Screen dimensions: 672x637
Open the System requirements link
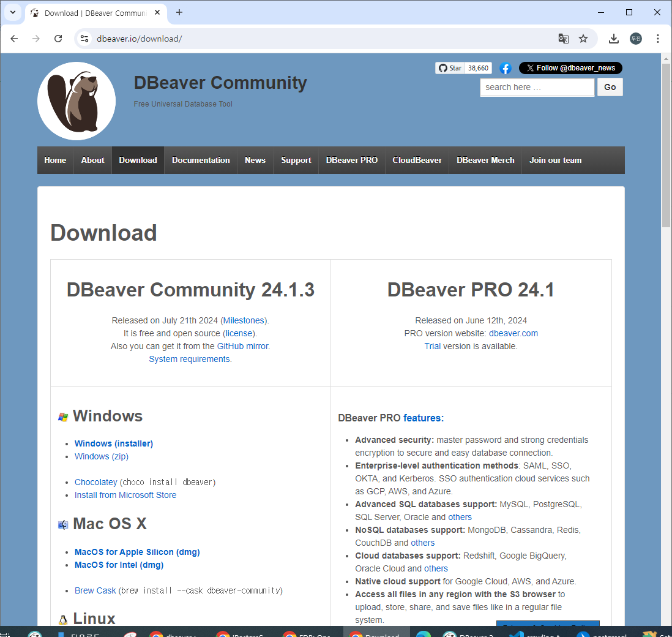190,359
